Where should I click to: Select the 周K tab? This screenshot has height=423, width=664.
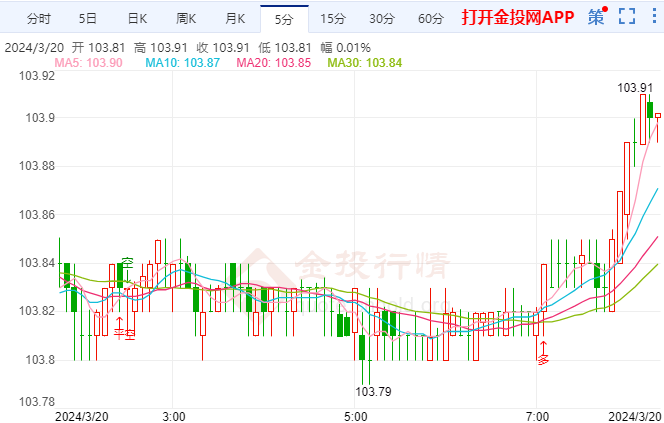tap(186, 19)
